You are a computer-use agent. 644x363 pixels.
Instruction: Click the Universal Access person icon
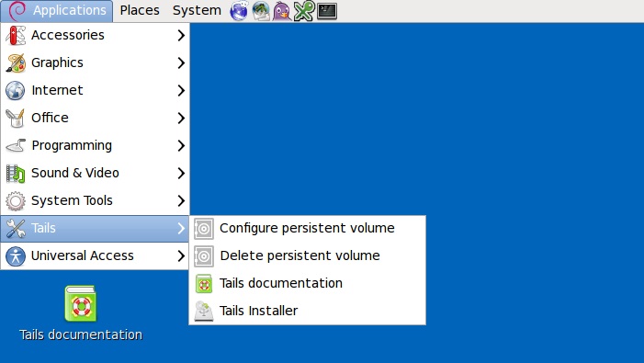(16, 255)
